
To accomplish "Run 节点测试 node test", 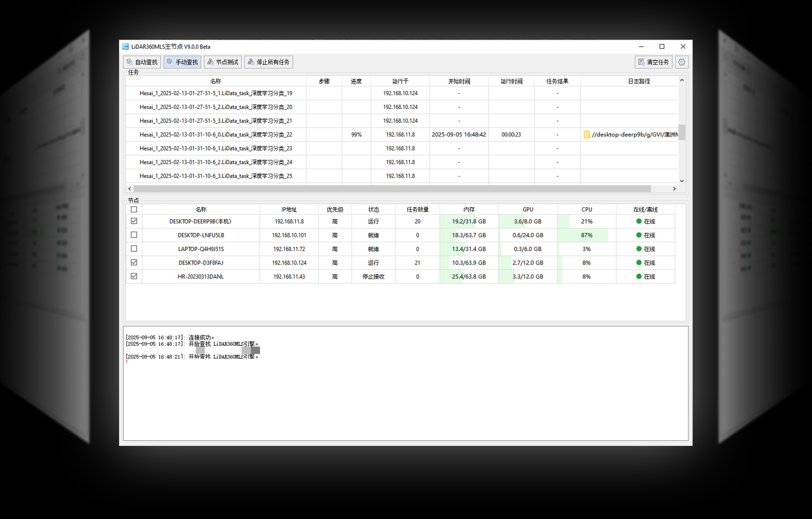I will click(x=222, y=62).
